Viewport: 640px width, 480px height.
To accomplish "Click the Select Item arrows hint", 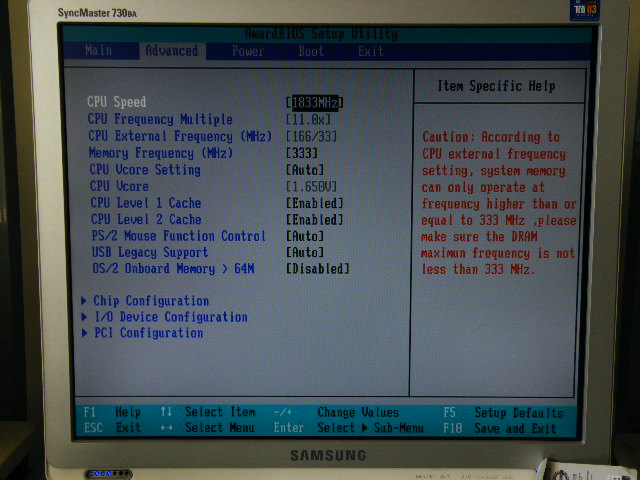I will coord(208,412).
